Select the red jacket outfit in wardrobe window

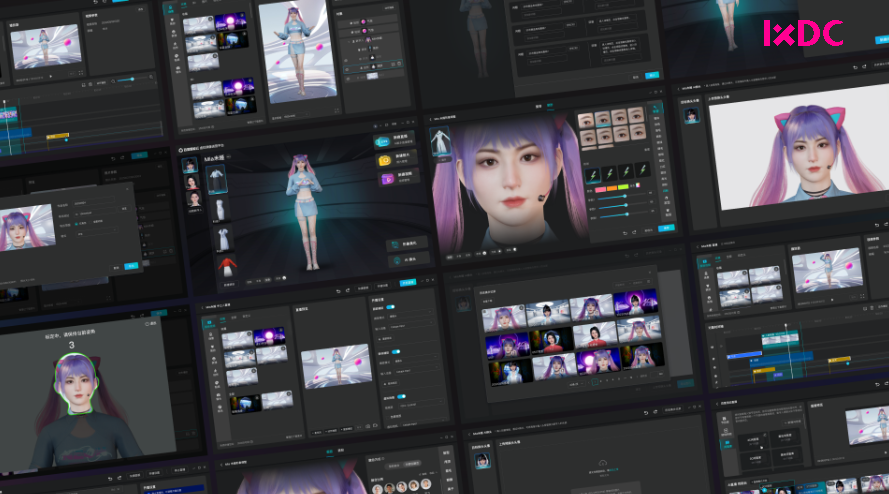tap(227, 265)
